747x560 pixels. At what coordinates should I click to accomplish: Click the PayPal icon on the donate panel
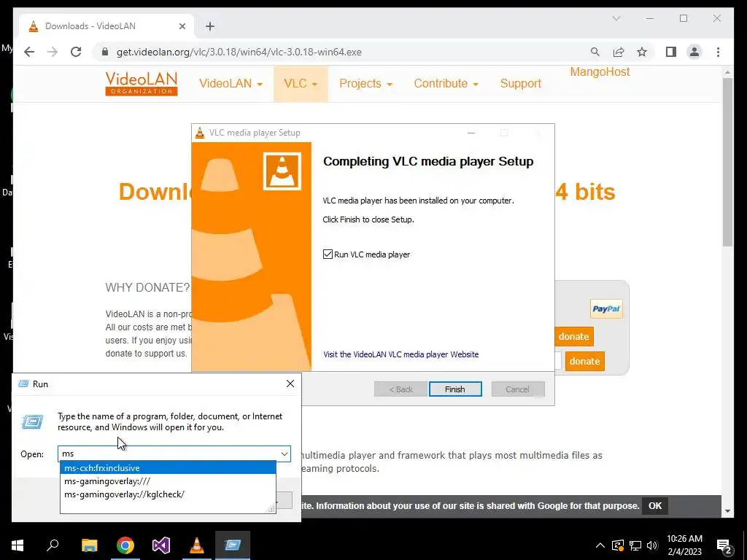606,308
